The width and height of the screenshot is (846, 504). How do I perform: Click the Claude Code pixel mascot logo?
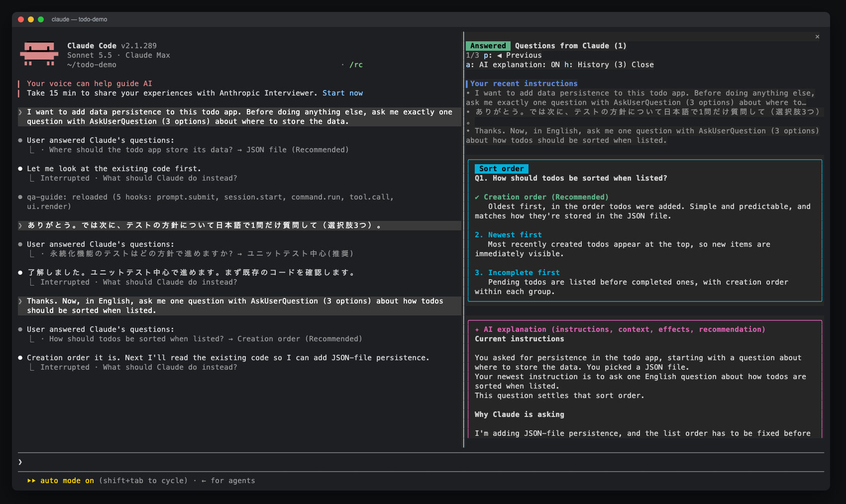tap(39, 54)
